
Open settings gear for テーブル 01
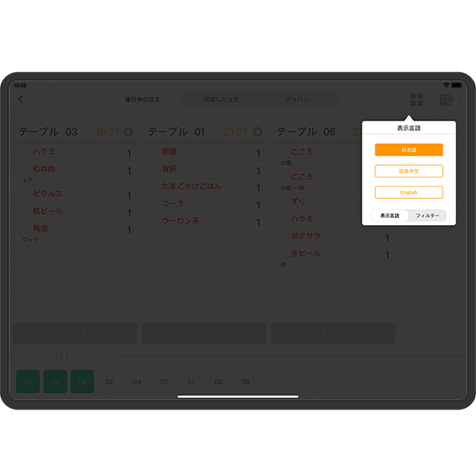tap(257, 132)
